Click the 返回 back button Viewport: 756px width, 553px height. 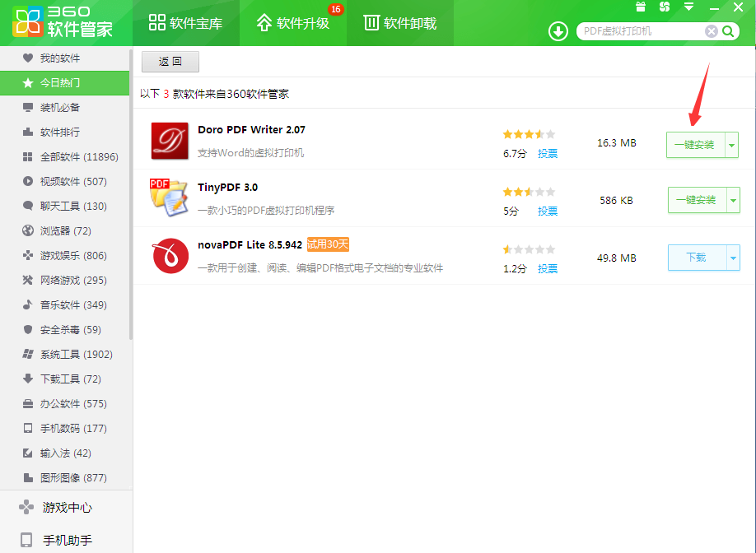[170, 62]
